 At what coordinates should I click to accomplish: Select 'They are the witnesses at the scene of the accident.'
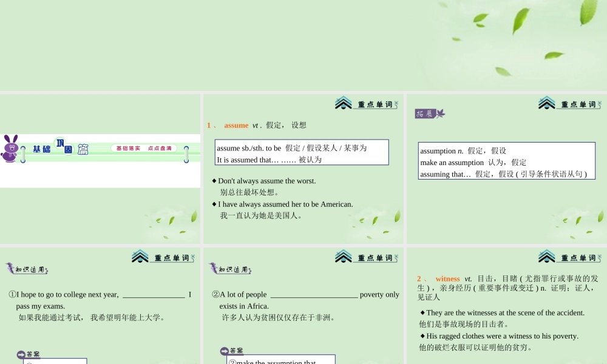click(505, 312)
